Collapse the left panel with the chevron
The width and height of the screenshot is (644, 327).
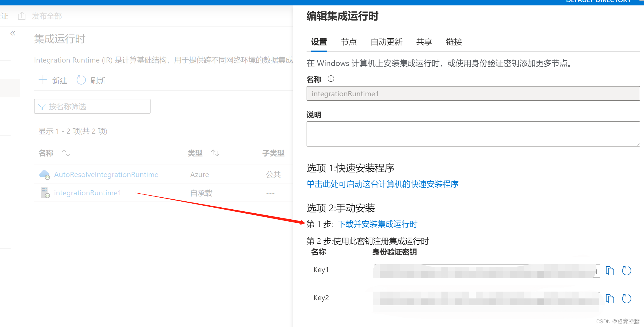click(13, 33)
